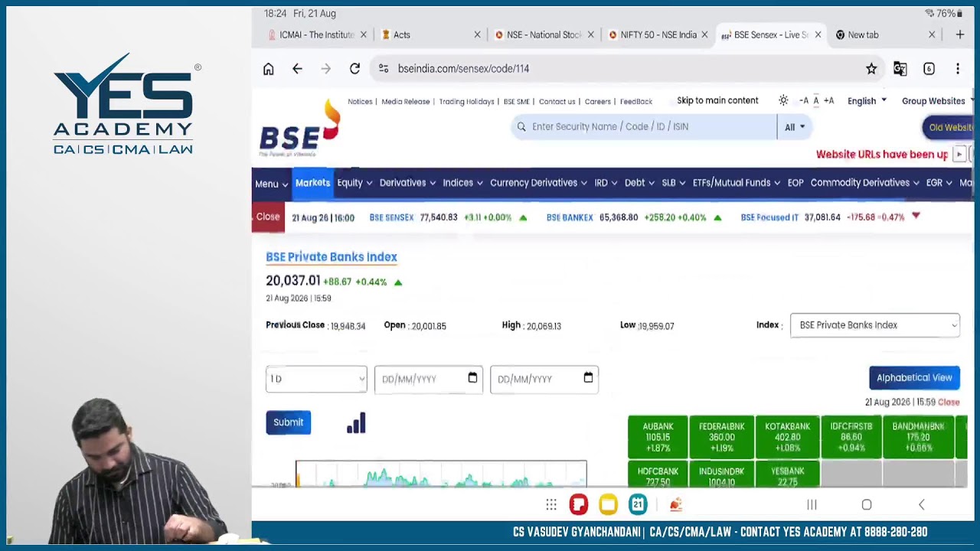
Task: Open browser three-dot menu
Action: [x=958, y=69]
